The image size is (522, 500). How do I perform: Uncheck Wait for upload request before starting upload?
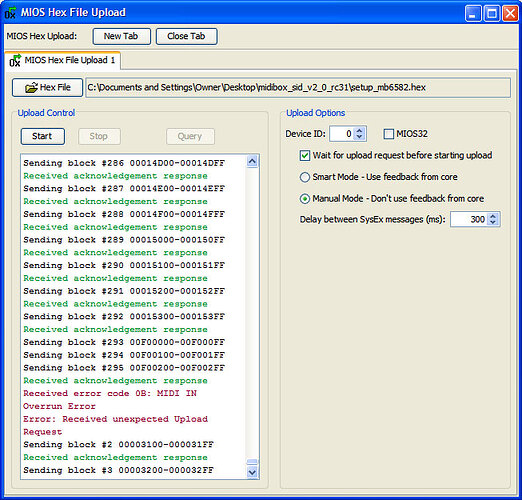305,155
